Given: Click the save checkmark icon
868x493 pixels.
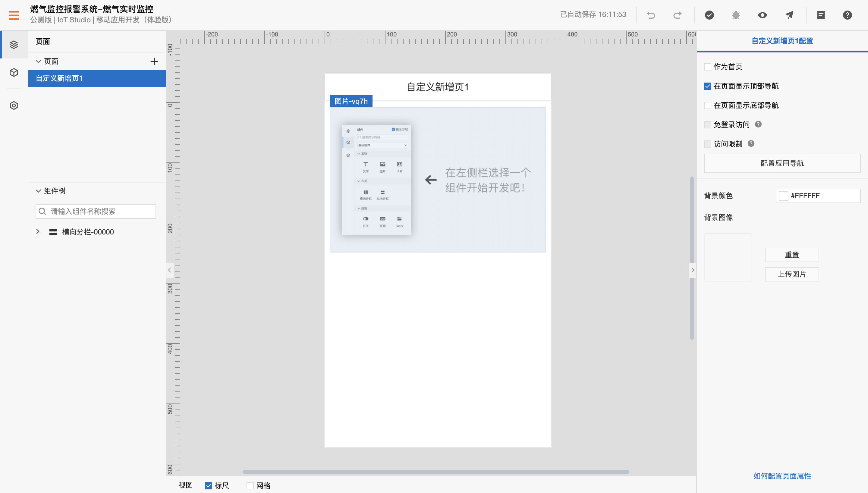Looking at the screenshot, I should coord(709,15).
